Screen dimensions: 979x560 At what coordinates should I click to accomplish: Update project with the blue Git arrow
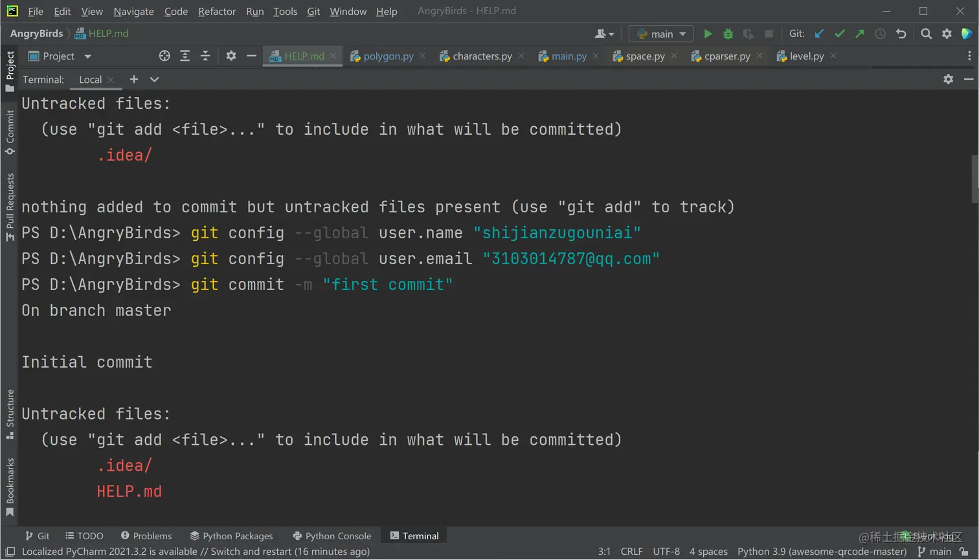pyautogui.click(x=819, y=34)
